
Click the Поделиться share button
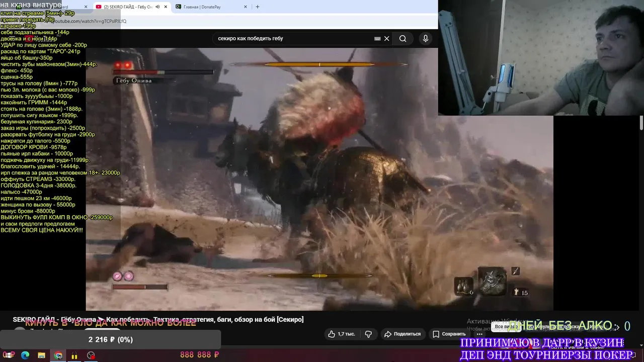(x=403, y=334)
